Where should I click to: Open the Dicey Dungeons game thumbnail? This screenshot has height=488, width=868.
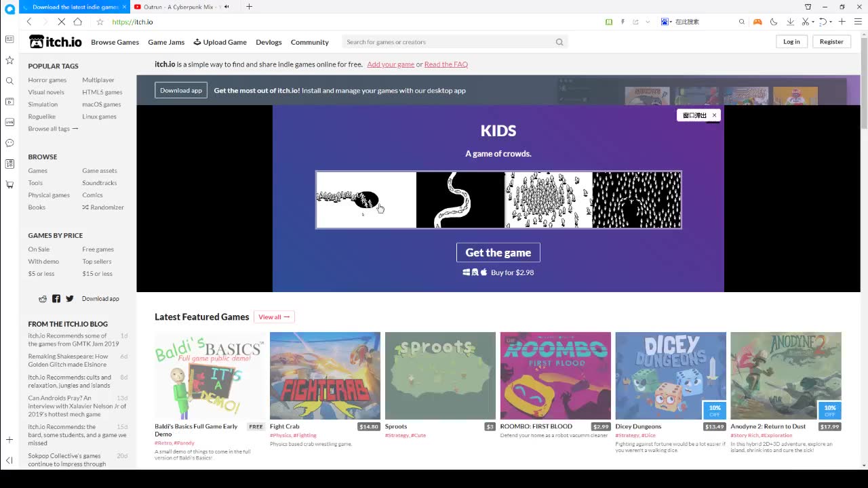[671, 375]
